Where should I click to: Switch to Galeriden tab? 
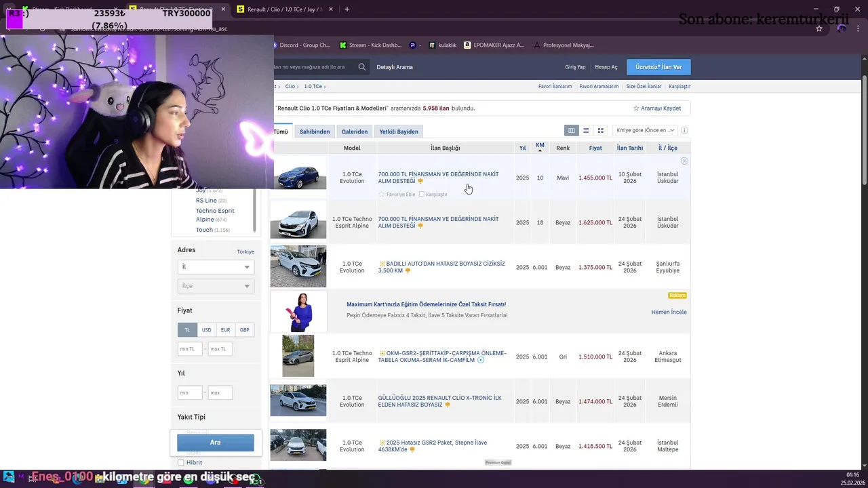point(354,131)
